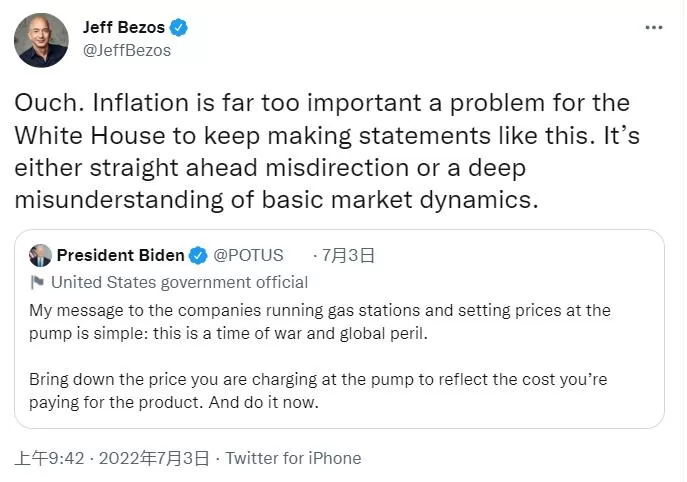This screenshot has height=482, width=687.
Task: Open the Twitter for iPhone source link
Action: click(x=294, y=458)
